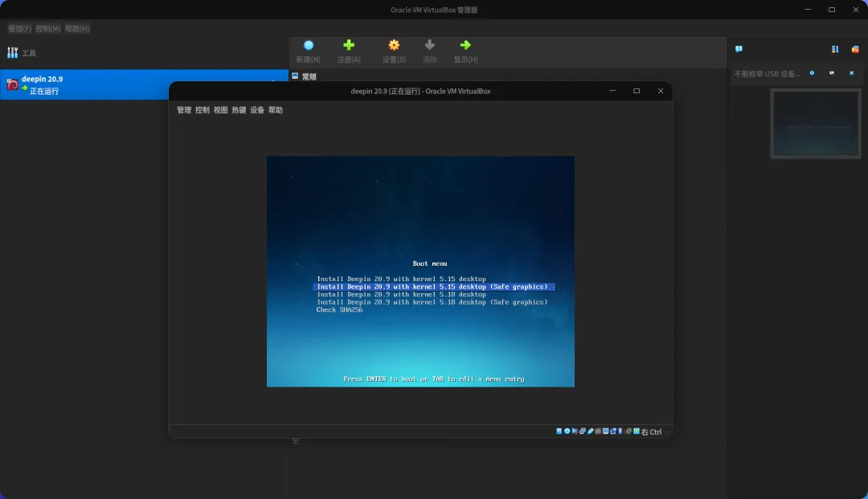The width and height of the screenshot is (868, 499).
Task: Click the virtualization V status icon
Action: point(620,431)
